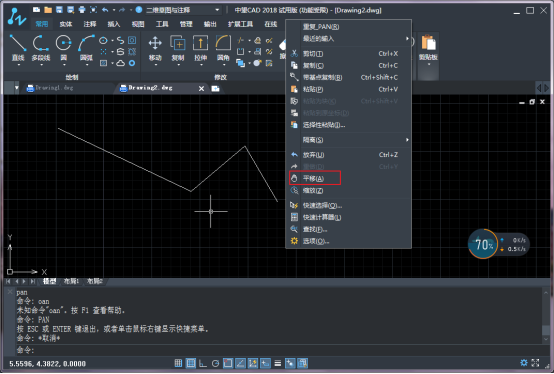Toggle ortho mode in status bar
The height and width of the screenshot is (374, 554).
[x=203, y=363]
